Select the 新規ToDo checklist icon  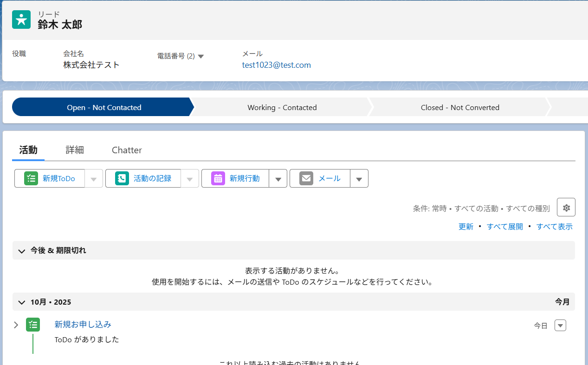(x=31, y=178)
